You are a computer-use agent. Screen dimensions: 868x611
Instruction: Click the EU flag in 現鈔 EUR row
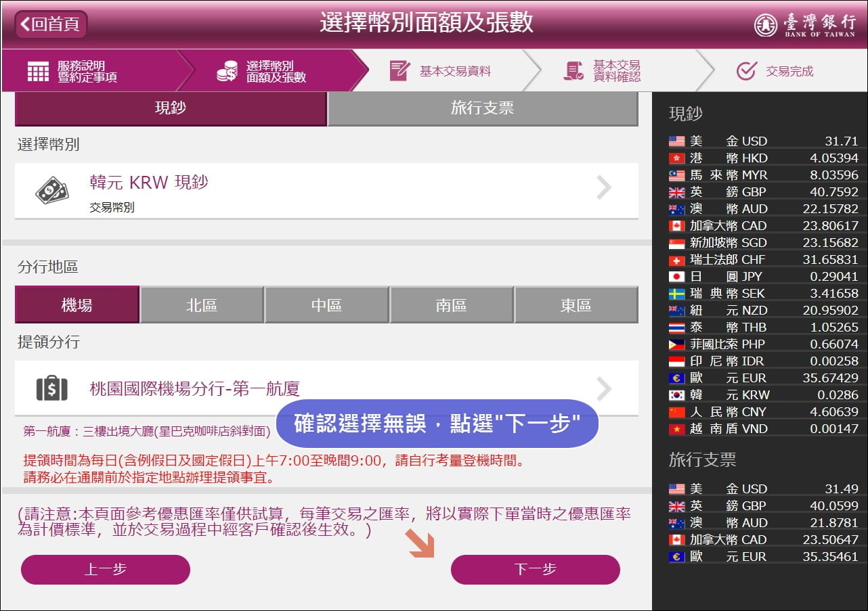pos(677,378)
